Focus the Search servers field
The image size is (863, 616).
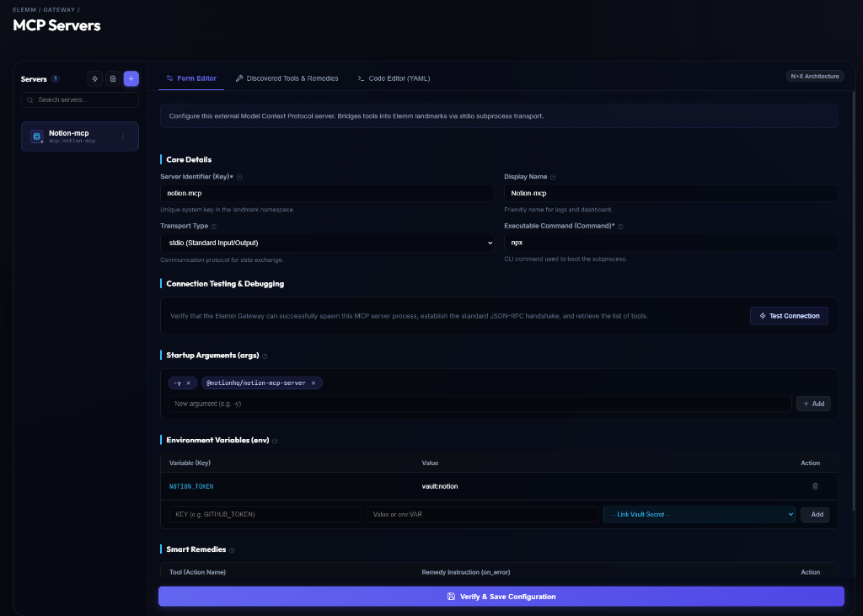[x=80, y=100]
